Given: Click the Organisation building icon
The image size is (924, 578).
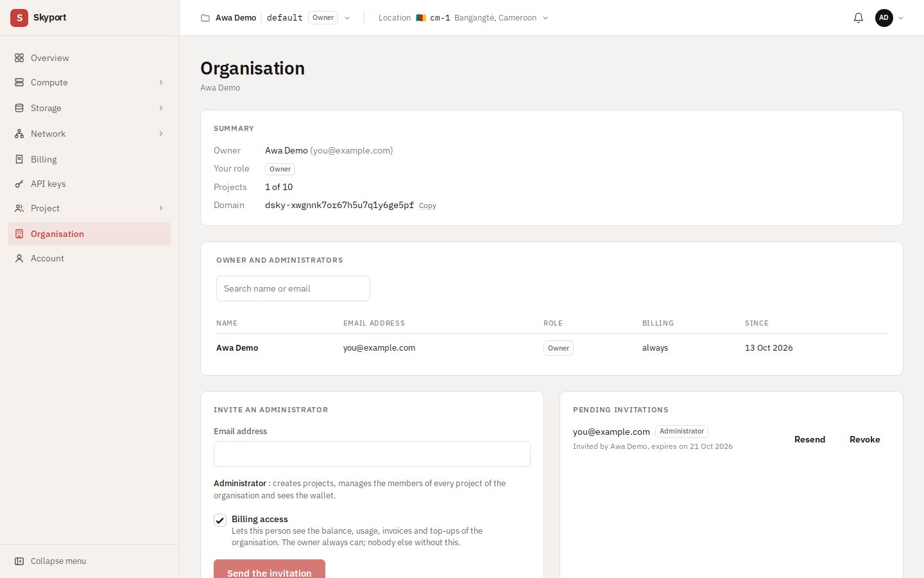Looking at the screenshot, I should click(x=19, y=234).
